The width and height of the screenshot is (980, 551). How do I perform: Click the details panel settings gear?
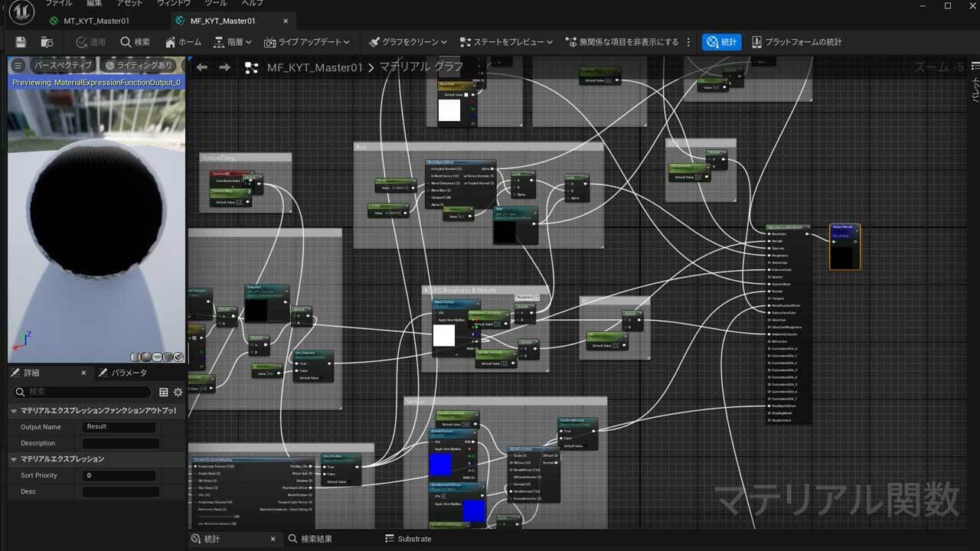coord(178,392)
